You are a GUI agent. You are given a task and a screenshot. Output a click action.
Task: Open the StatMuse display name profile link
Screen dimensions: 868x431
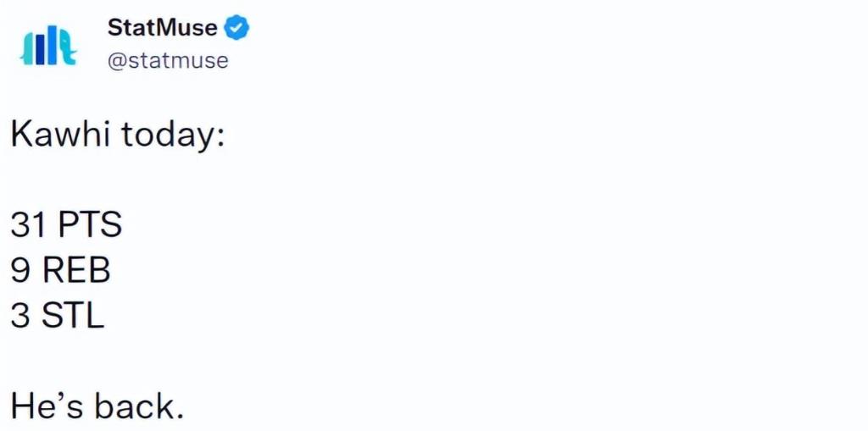(x=163, y=29)
